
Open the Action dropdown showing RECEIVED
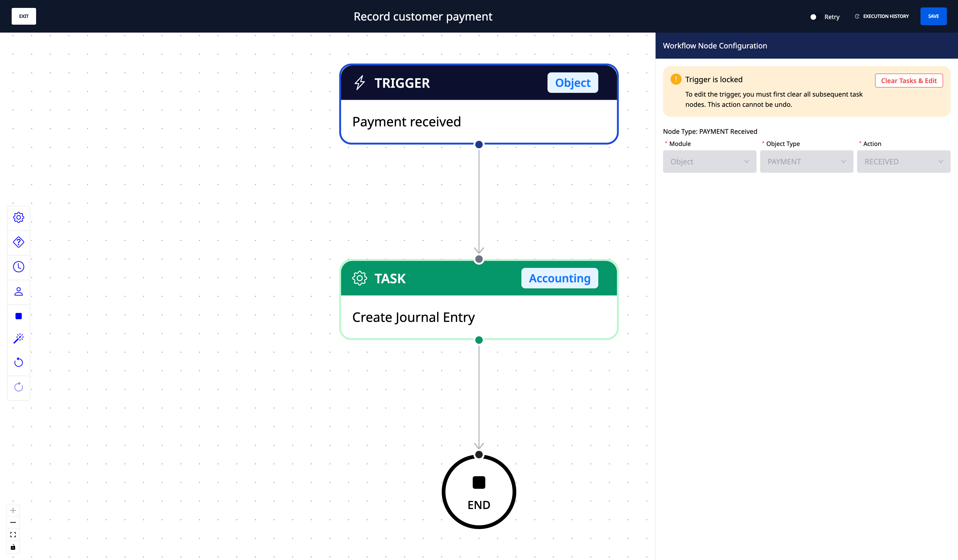click(x=904, y=162)
